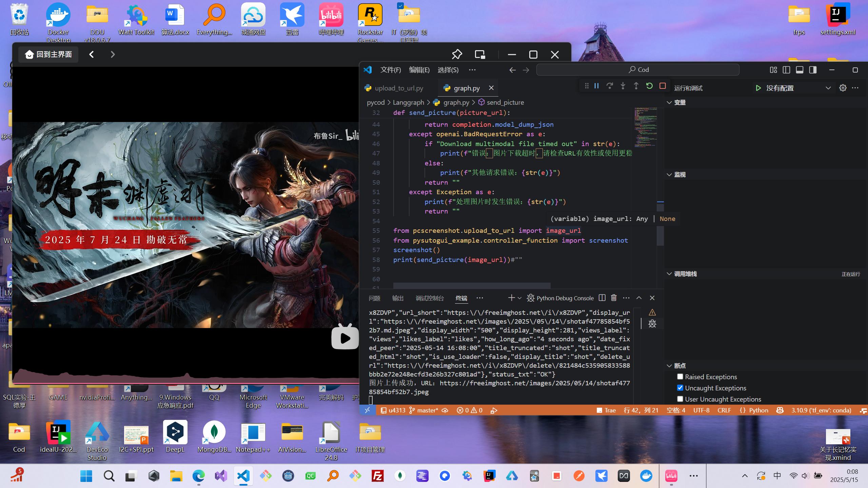Click CRLF line ending selector
The image size is (868, 488).
724,410
